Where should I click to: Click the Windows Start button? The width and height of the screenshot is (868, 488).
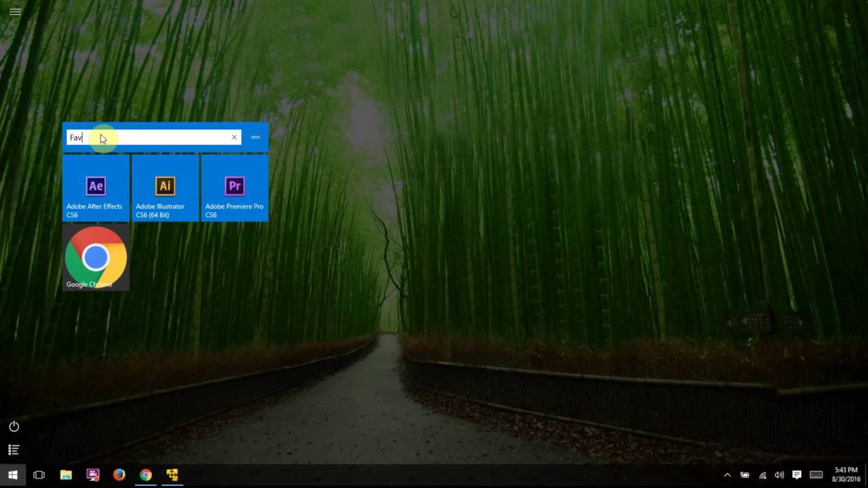[12, 475]
